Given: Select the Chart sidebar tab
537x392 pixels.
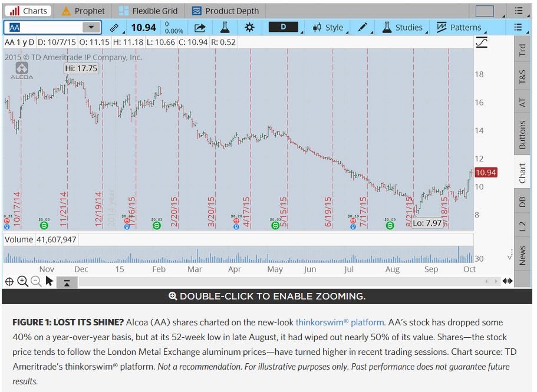Looking at the screenshot, I should 522,173.
